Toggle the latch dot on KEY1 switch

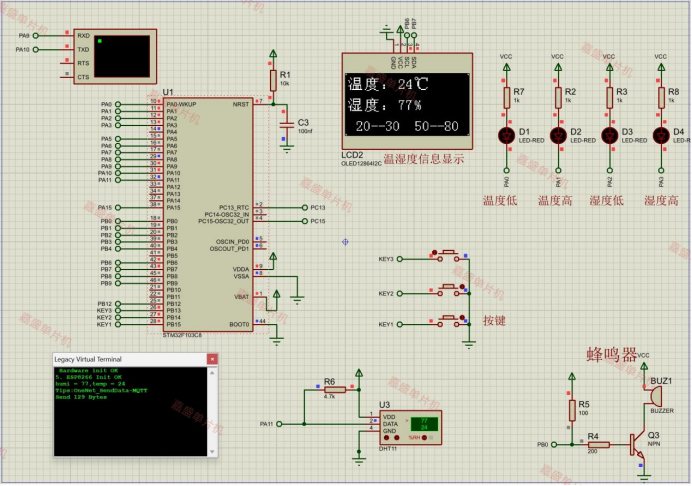462,318
